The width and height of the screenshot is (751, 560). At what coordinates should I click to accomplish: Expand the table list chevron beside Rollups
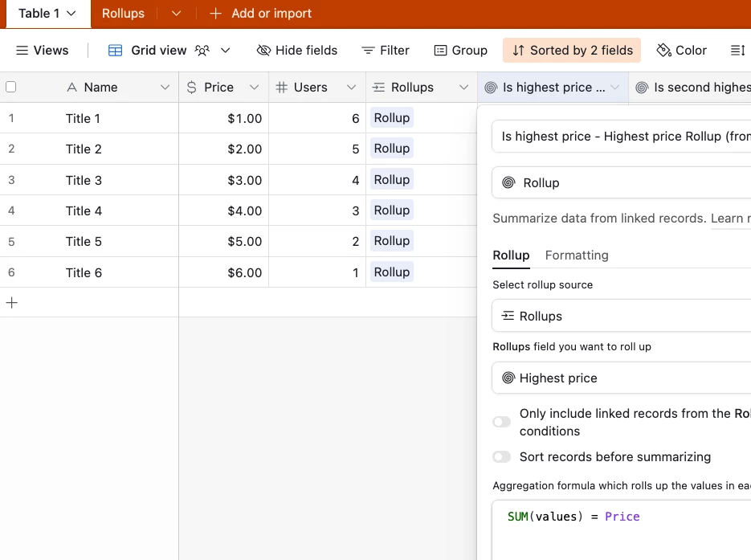point(176,14)
